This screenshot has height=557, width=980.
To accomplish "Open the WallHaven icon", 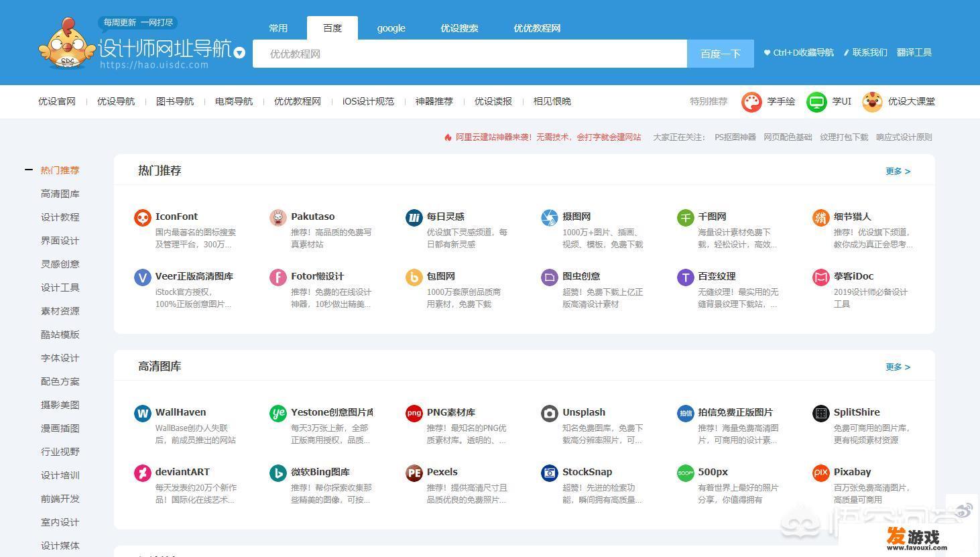I will click(x=143, y=414).
